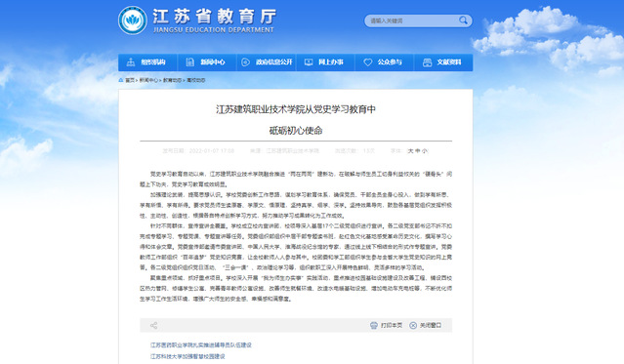
Task: Open the 江苏科技大学 related article link
Action: [187, 356]
